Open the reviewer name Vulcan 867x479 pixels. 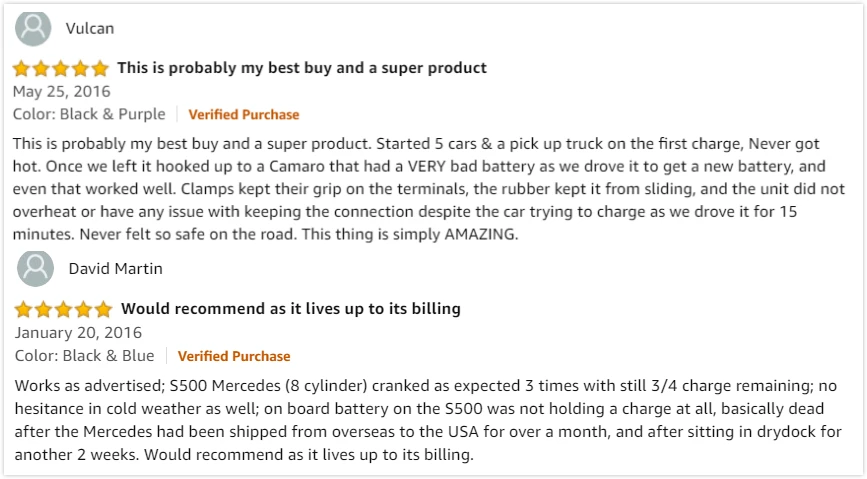[x=89, y=28]
